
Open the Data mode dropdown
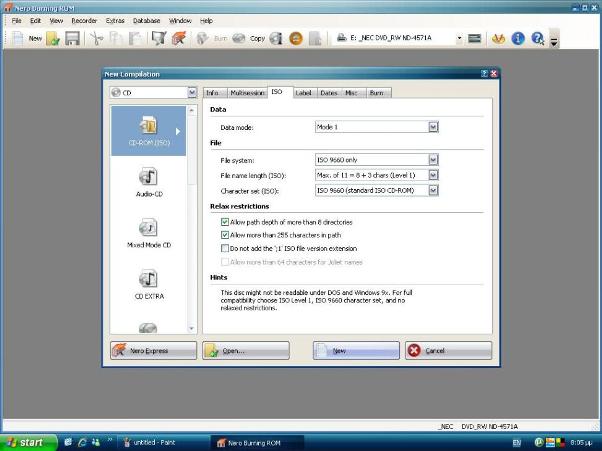pos(433,127)
